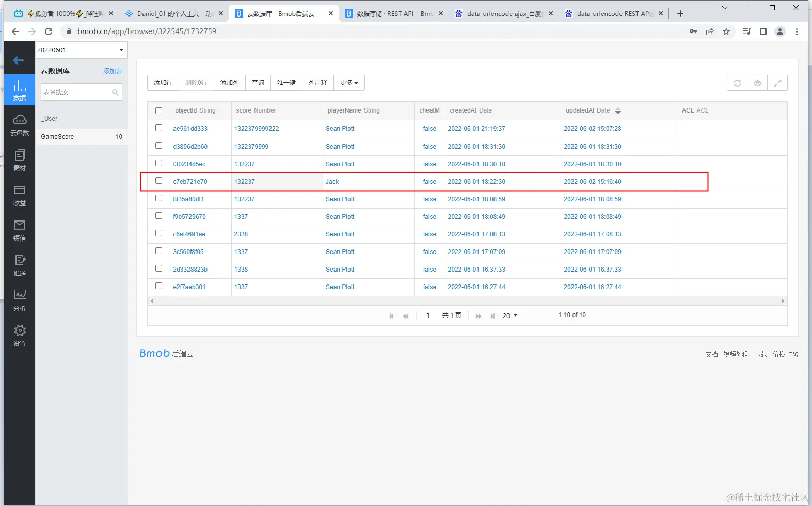This screenshot has width=812, height=506.
Task: Click the 添加表 add table link
Action: (x=113, y=71)
